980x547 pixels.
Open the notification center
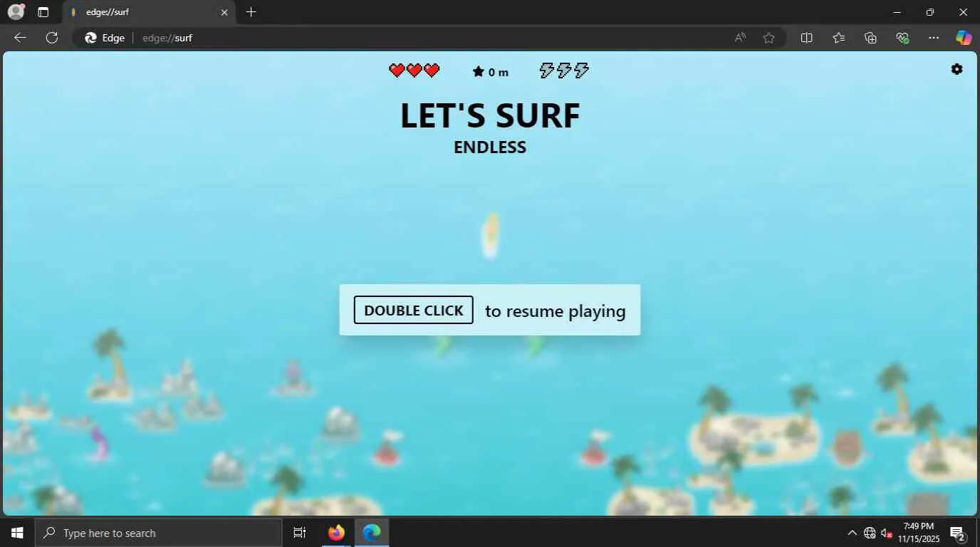coord(958,533)
